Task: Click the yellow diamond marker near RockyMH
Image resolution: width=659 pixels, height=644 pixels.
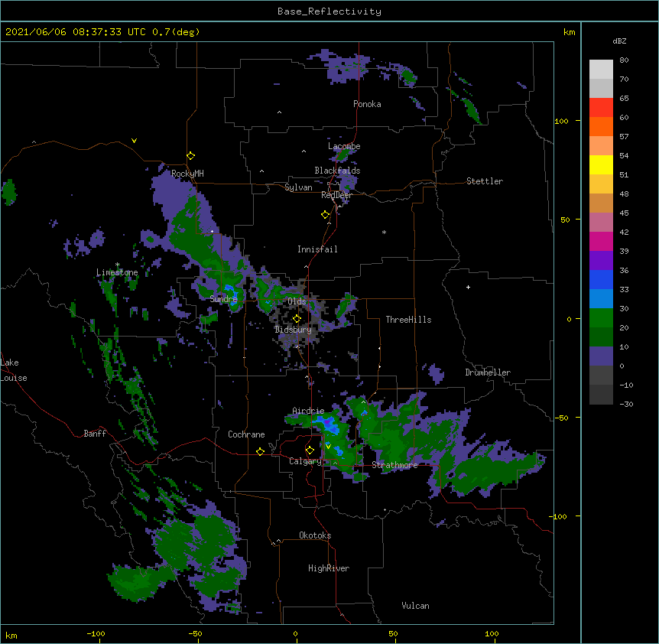Action: (191, 156)
